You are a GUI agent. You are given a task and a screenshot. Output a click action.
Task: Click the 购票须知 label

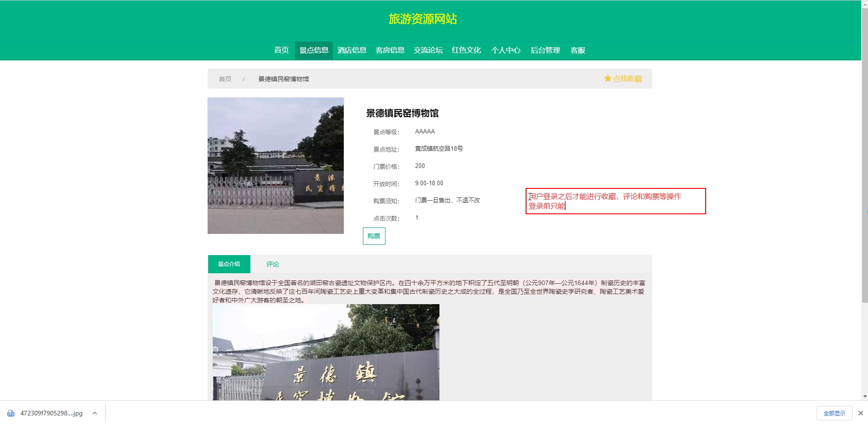(386, 201)
